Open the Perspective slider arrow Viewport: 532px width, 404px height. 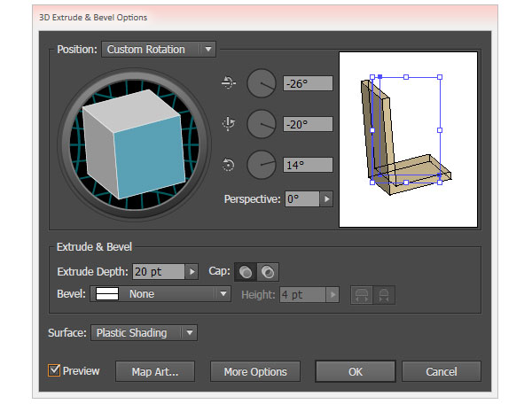click(326, 199)
